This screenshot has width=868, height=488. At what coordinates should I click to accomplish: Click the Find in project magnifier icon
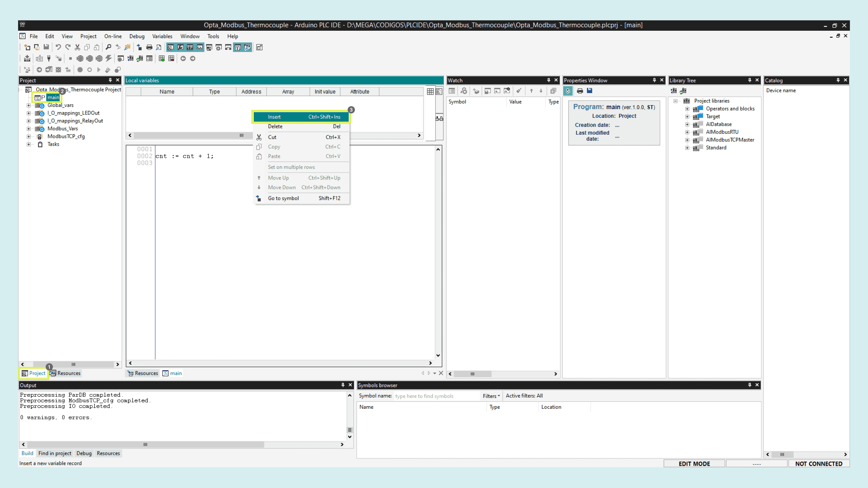click(127, 47)
